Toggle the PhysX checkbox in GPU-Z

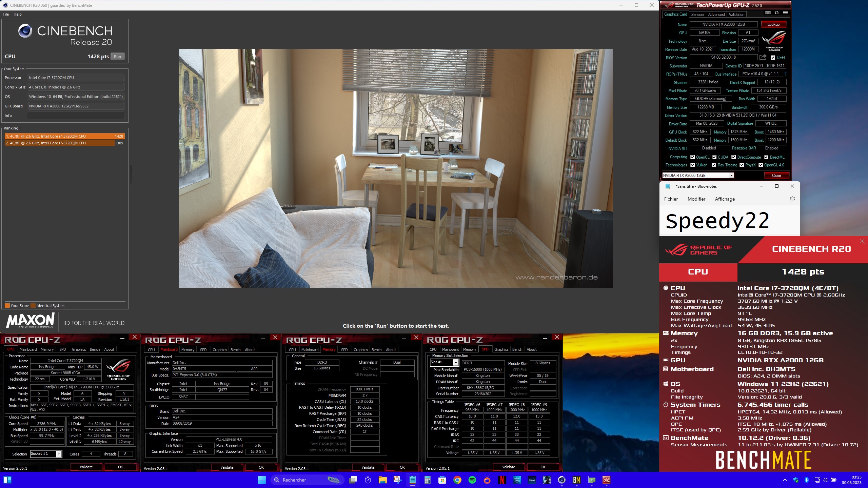742,165
